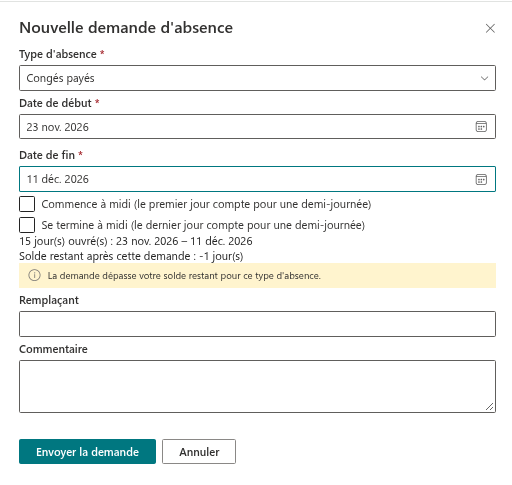Screen dimensions: 512x485
Task: Click the info icon in the yellow warning
Action: (34, 275)
